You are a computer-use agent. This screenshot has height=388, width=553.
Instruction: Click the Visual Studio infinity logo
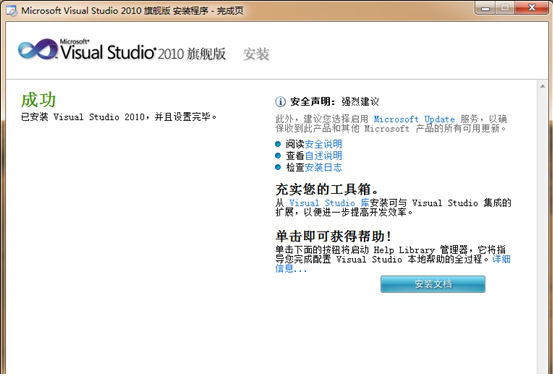point(38,50)
